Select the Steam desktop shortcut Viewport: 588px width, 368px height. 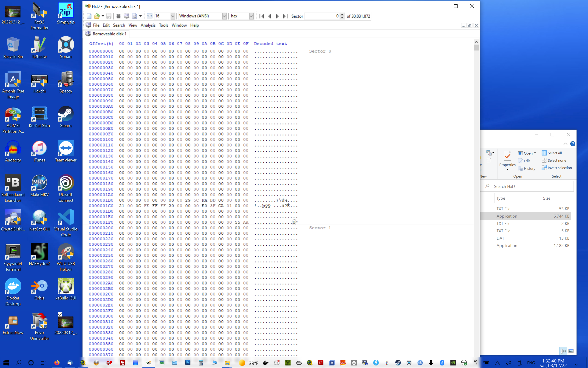coord(66,117)
